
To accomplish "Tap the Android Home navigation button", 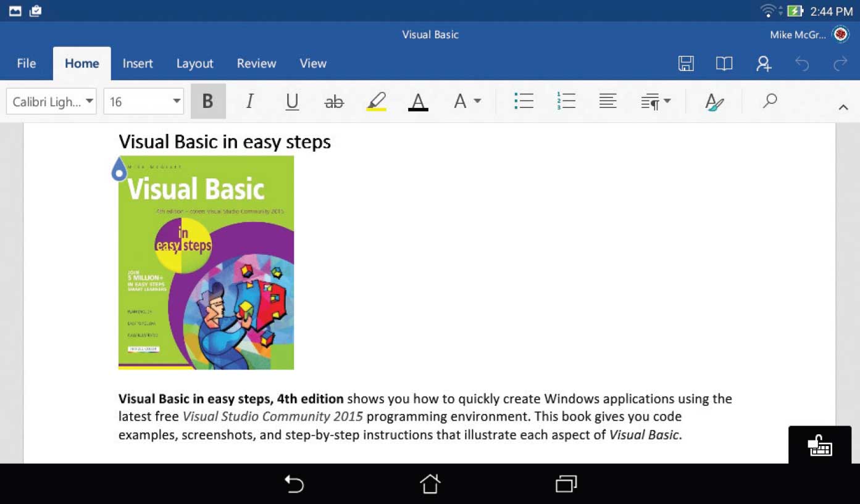I will pos(430,484).
